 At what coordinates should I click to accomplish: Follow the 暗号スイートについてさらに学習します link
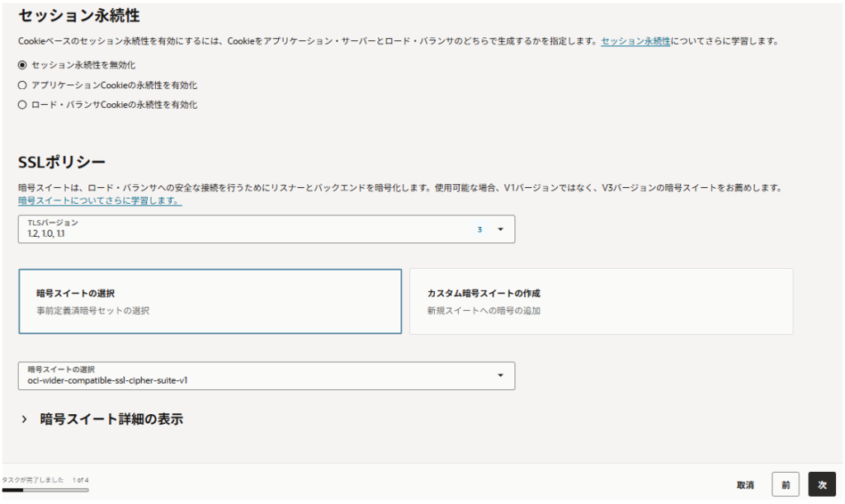100,200
